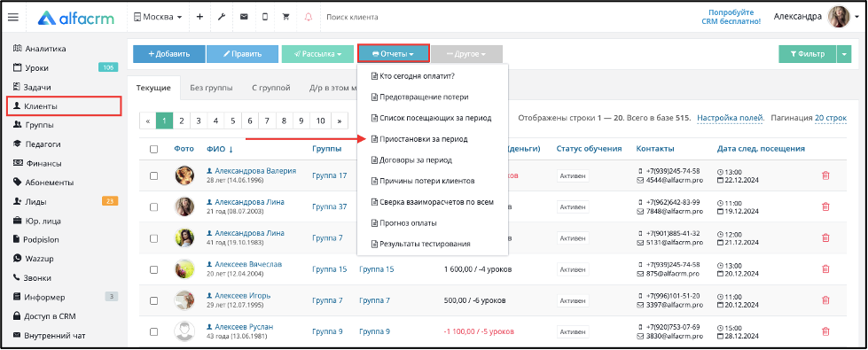Check the select-all checkbox in table header

154,149
